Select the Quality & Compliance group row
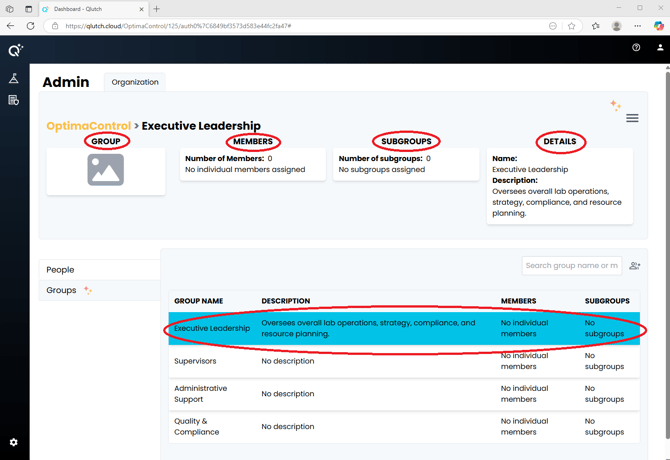The width and height of the screenshot is (670, 460). click(x=404, y=427)
